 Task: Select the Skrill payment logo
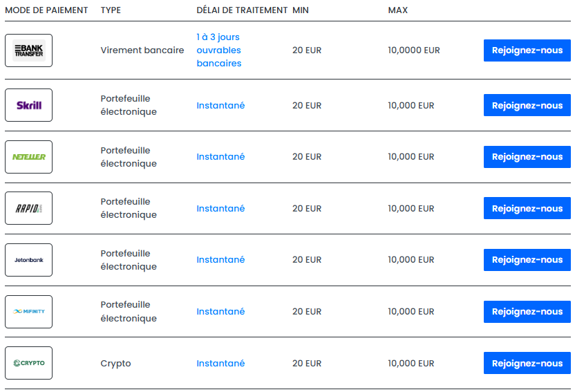(x=28, y=105)
